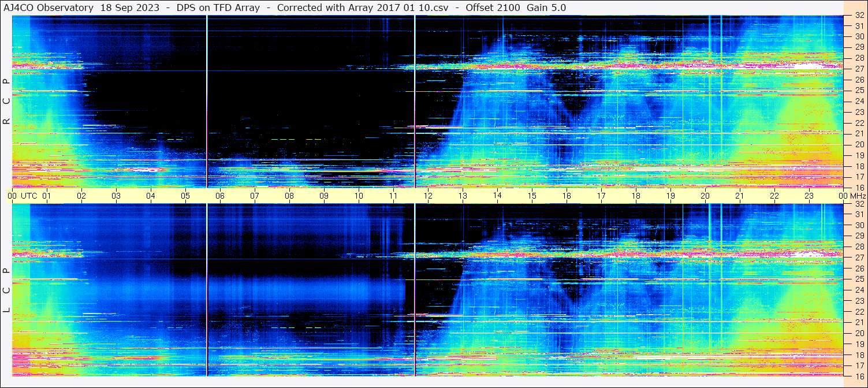This screenshot has width=868, height=388.
Task: Click the 06 hour label on the UTC time axis
Action: pyautogui.click(x=220, y=196)
